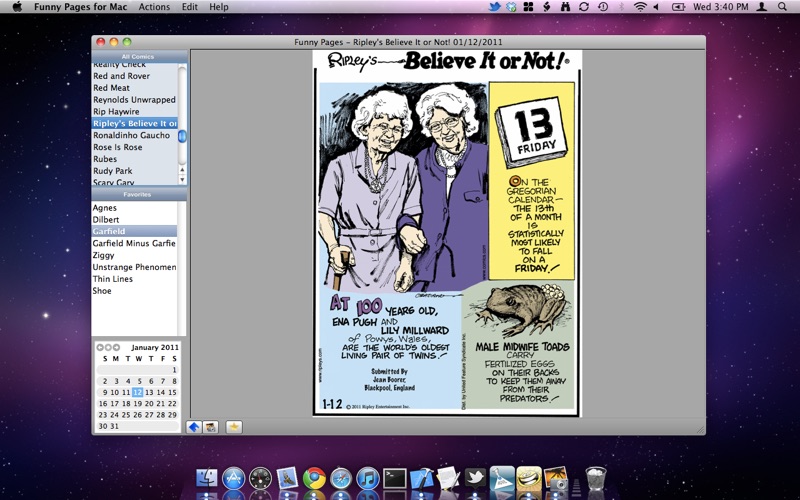Click the All Comics list header
This screenshot has width=800, height=500.
click(139, 56)
